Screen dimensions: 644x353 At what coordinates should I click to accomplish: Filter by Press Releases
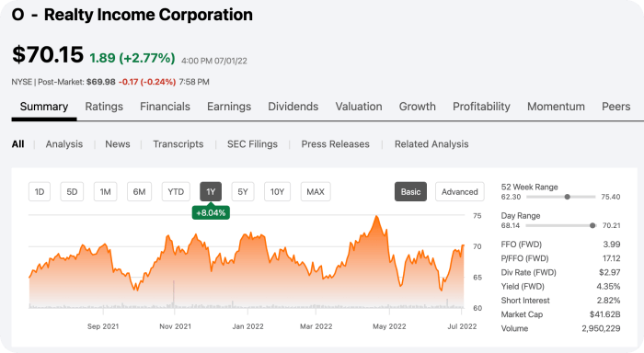335,144
